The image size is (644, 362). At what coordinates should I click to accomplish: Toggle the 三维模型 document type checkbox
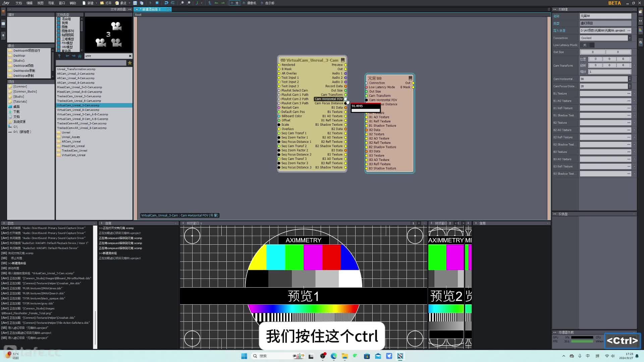pyautogui.click(x=59, y=39)
